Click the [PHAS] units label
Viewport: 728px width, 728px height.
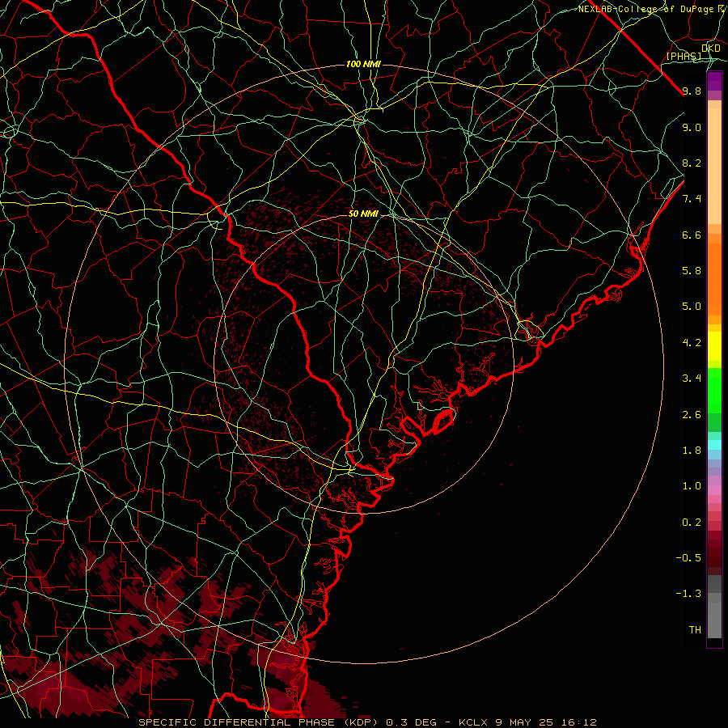click(x=684, y=57)
